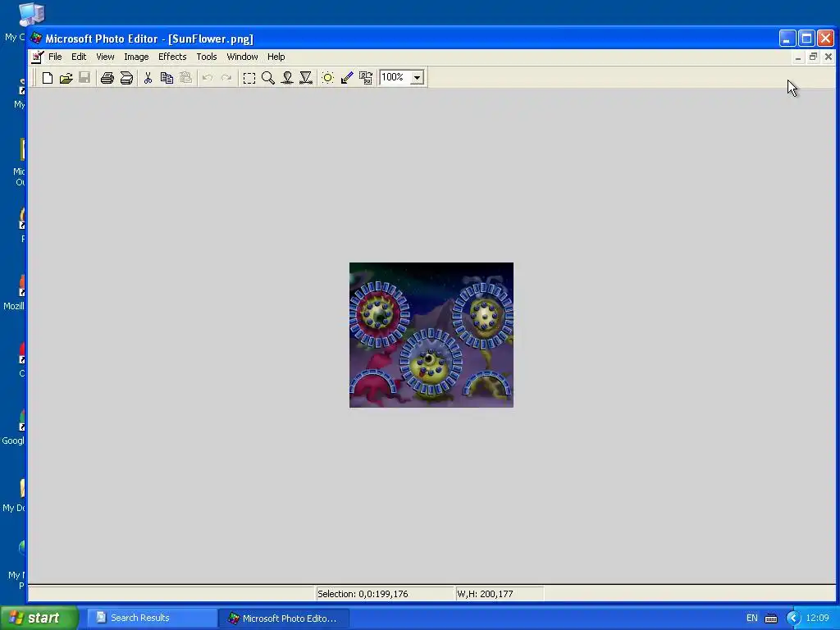Click the Save floppy disk icon

84,78
